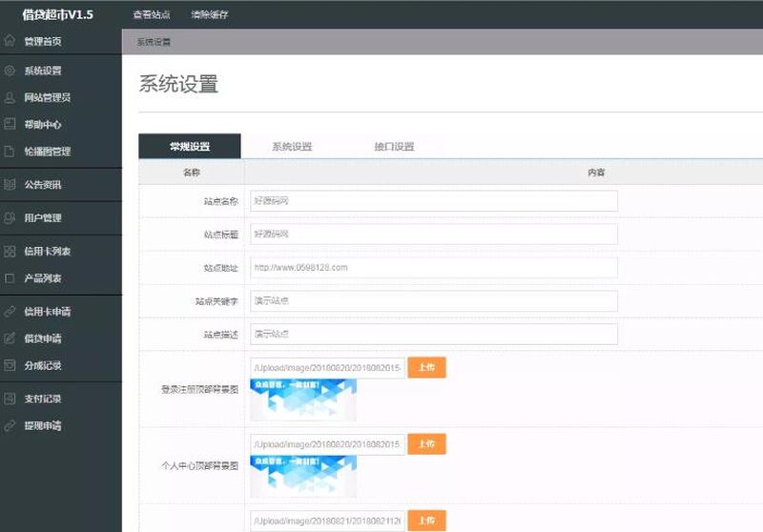Click the 站点名称 input field

point(434,201)
